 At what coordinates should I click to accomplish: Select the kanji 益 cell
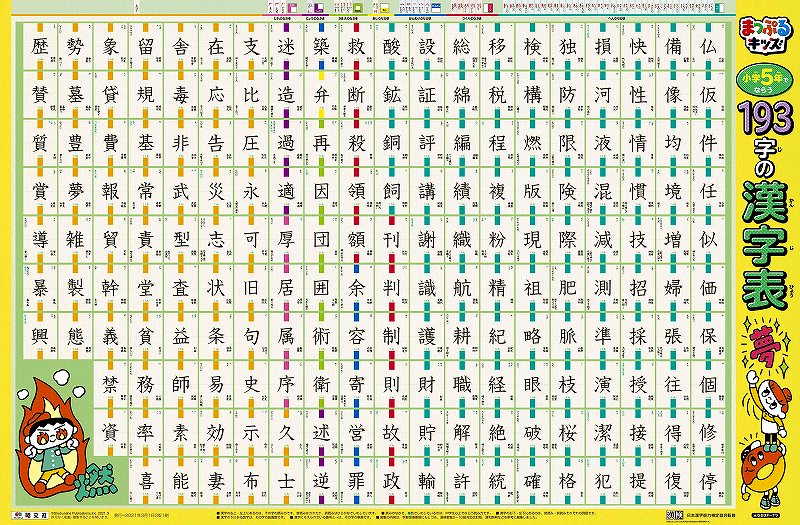[181, 336]
